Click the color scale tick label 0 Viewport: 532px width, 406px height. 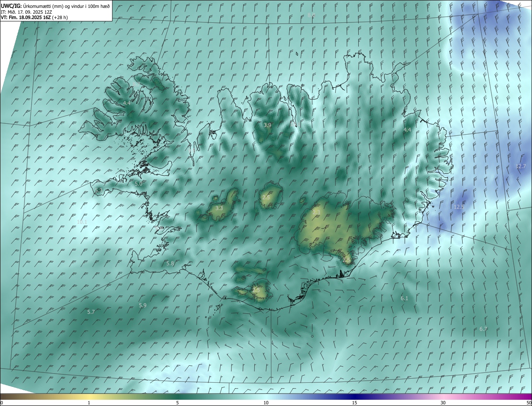(x=1, y=403)
